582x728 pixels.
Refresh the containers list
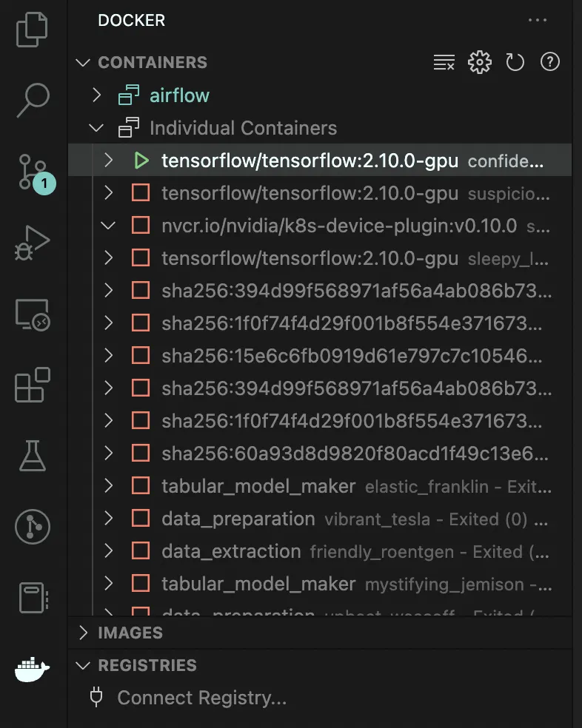pyautogui.click(x=515, y=63)
